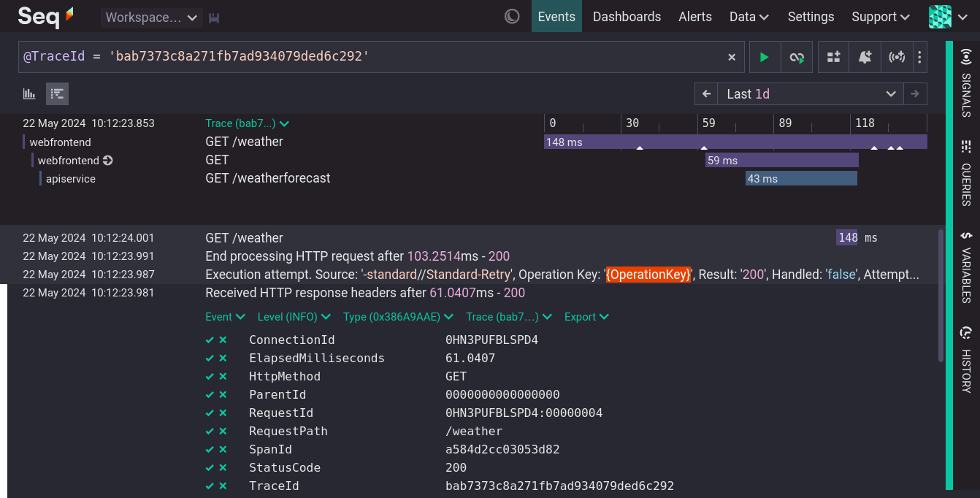Open the Queries side panel
This screenshot has height=498, width=980.
tap(966, 173)
